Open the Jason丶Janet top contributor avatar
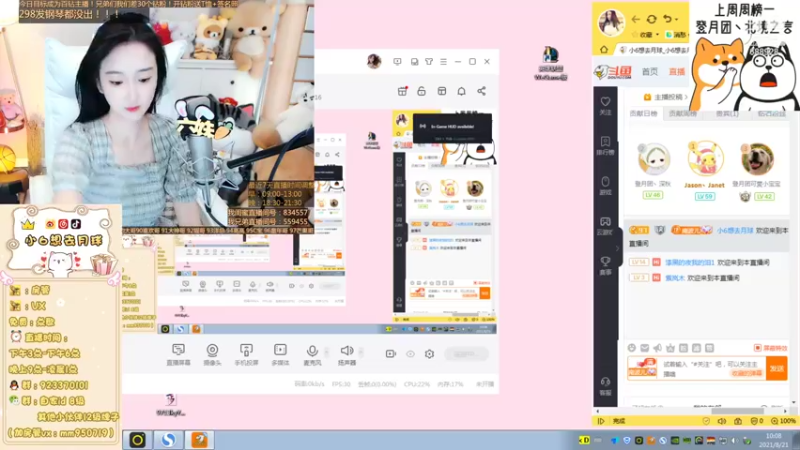The width and height of the screenshot is (800, 450). point(704,158)
